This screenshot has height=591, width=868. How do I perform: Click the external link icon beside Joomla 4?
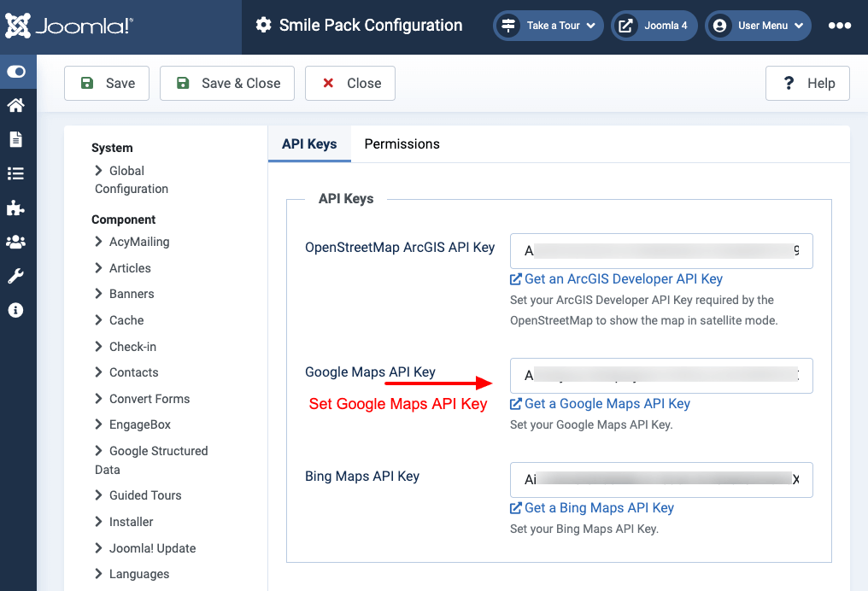(x=625, y=26)
